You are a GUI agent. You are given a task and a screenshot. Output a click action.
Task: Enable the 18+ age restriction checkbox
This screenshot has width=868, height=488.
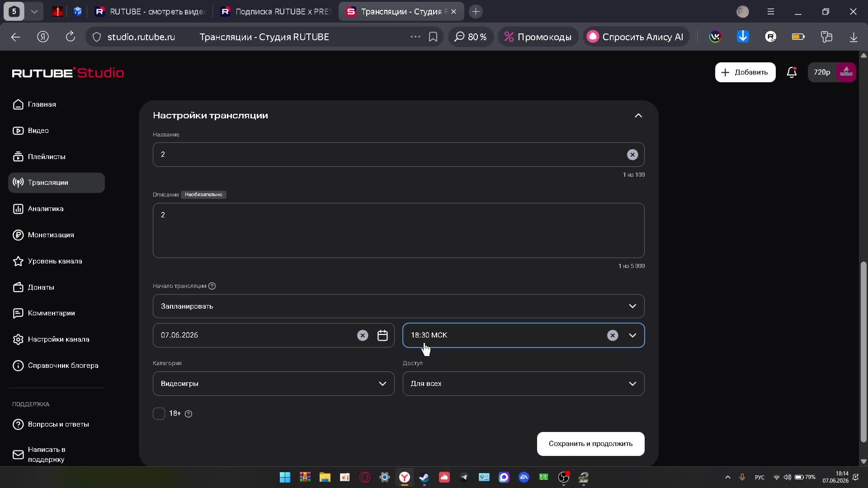point(159,413)
